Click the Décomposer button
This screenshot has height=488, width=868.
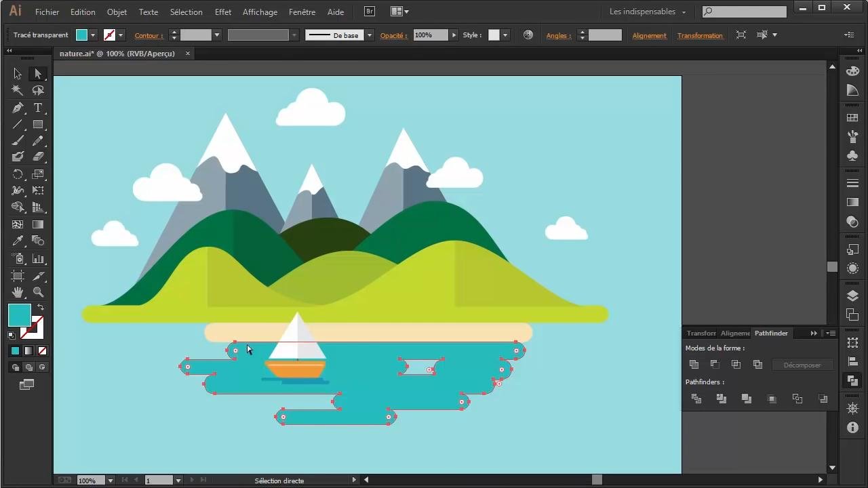[802, 365]
